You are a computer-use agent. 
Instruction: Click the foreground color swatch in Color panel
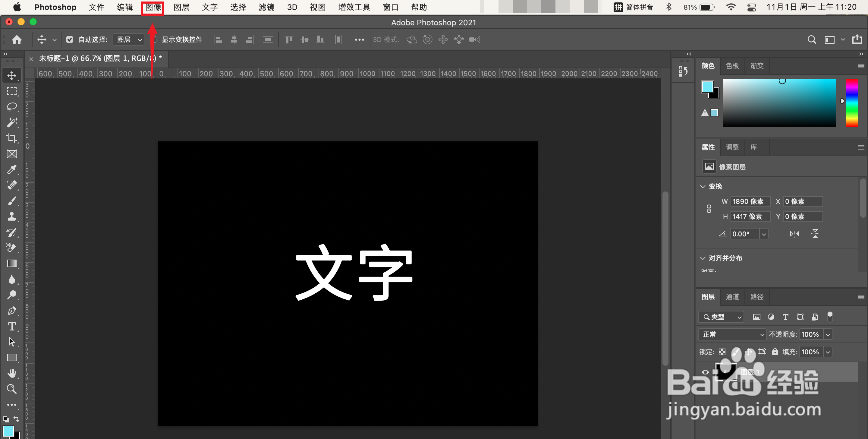point(707,87)
